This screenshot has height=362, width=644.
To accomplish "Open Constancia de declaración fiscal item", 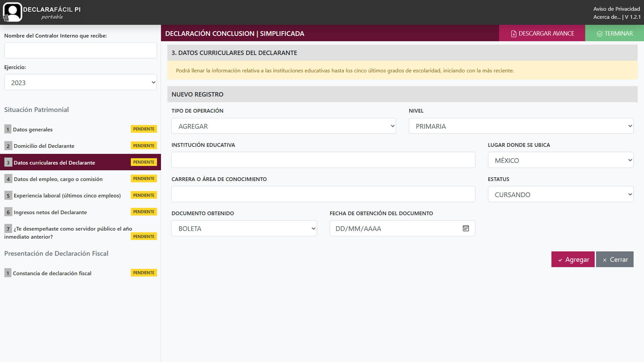I will [80, 273].
